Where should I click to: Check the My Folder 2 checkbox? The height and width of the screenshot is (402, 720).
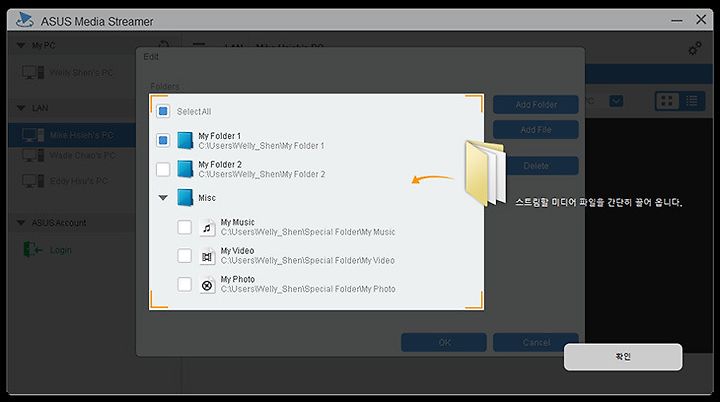pos(163,169)
